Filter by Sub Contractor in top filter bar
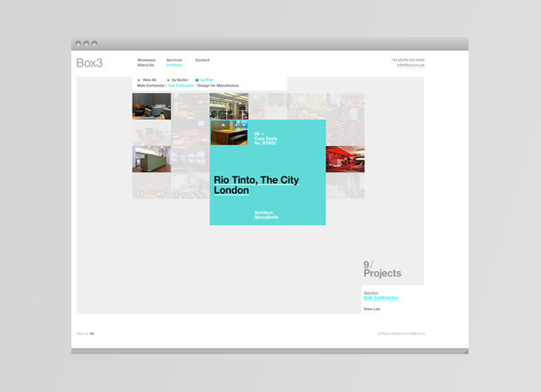Image resolution: width=541 pixels, height=392 pixels. (181, 86)
